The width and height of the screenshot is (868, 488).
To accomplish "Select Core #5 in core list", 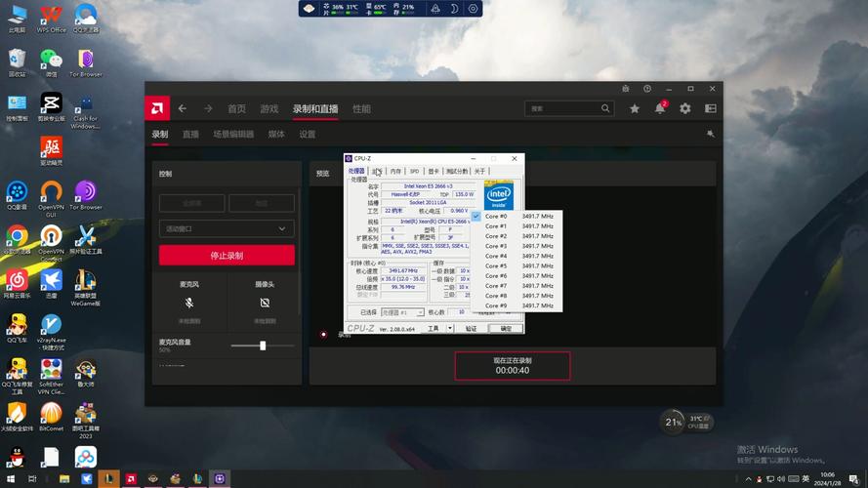I will (x=517, y=266).
